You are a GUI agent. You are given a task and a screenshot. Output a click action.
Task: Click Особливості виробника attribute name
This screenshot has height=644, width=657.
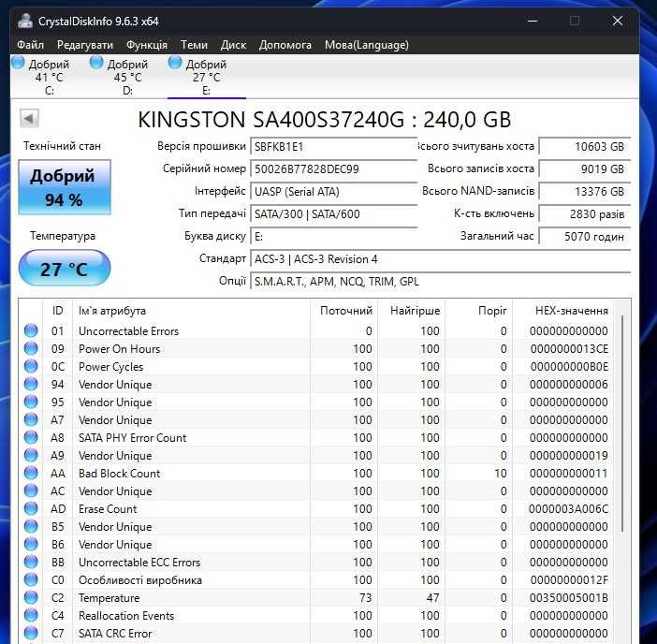coord(140,580)
